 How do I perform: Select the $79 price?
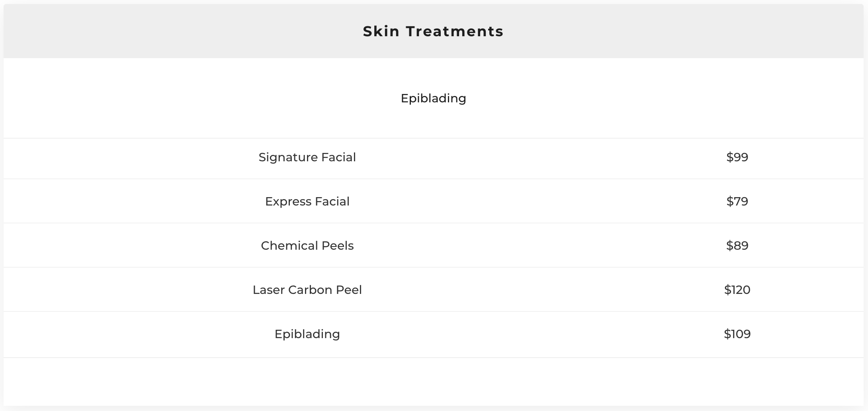click(x=737, y=202)
